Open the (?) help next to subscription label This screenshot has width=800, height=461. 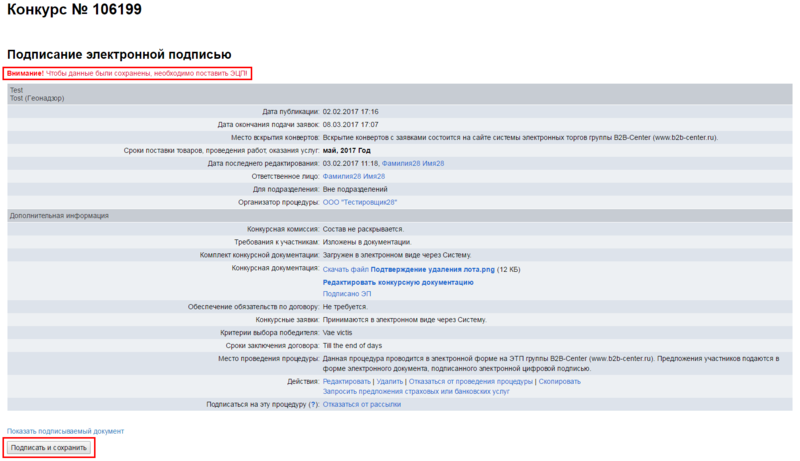[313, 404]
